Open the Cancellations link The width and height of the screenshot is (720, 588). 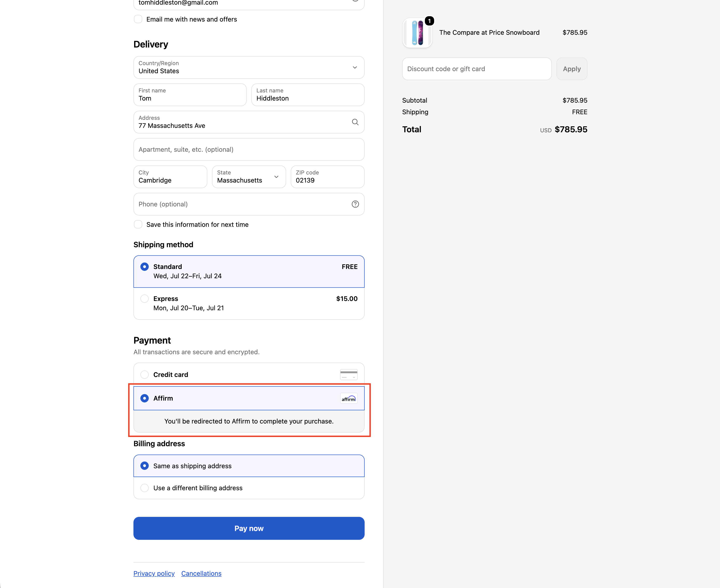pos(201,573)
